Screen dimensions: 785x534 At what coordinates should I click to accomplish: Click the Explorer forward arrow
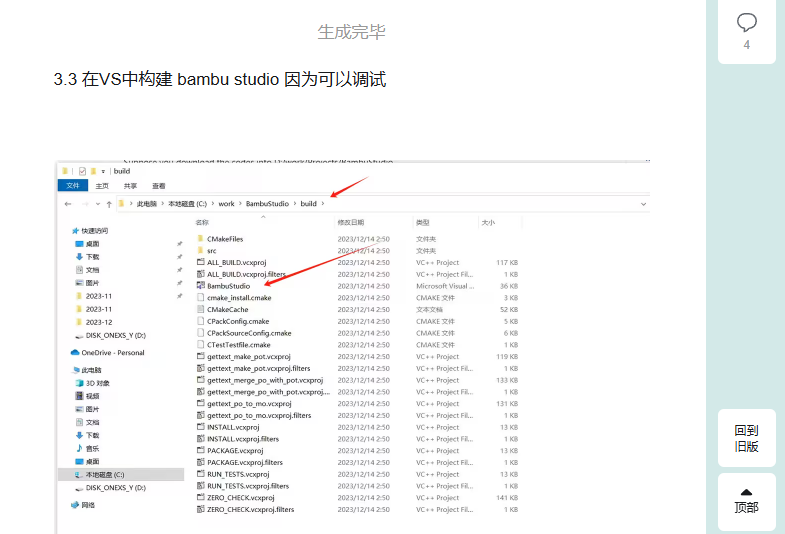click(85, 204)
